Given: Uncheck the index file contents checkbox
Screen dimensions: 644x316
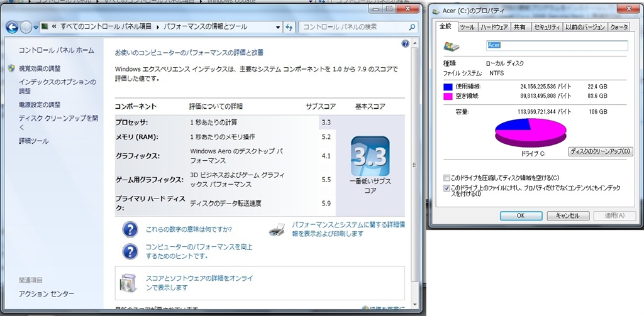Looking at the screenshot, I should click(447, 188).
